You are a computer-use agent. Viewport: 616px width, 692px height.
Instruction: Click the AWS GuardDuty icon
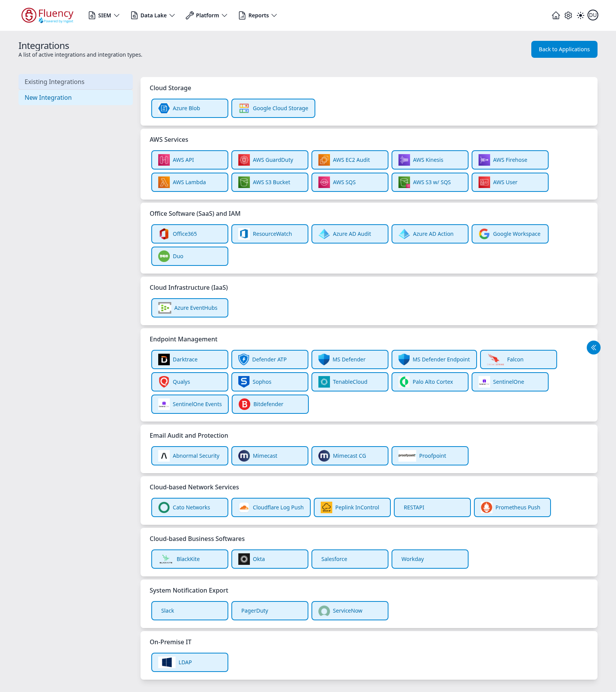(x=244, y=160)
